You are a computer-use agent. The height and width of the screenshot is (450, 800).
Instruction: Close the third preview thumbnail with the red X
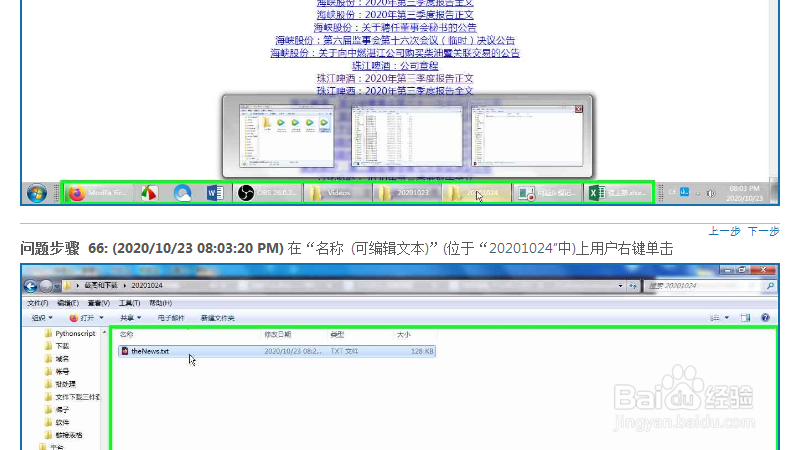click(x=579, y=109)
